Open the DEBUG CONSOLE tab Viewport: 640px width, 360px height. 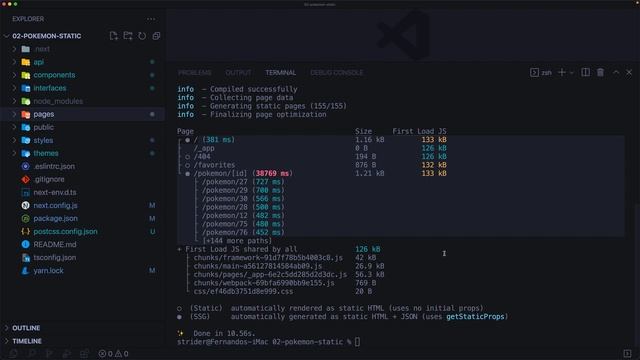(337, 73)
